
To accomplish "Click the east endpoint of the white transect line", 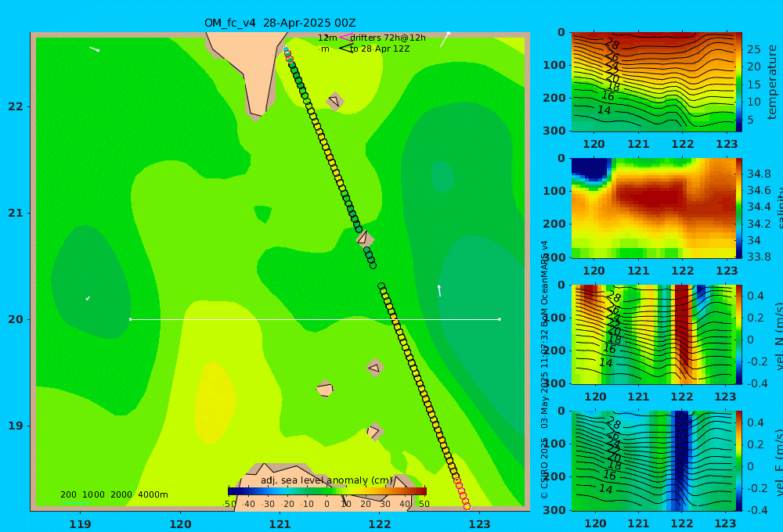I will click(500, 319).
